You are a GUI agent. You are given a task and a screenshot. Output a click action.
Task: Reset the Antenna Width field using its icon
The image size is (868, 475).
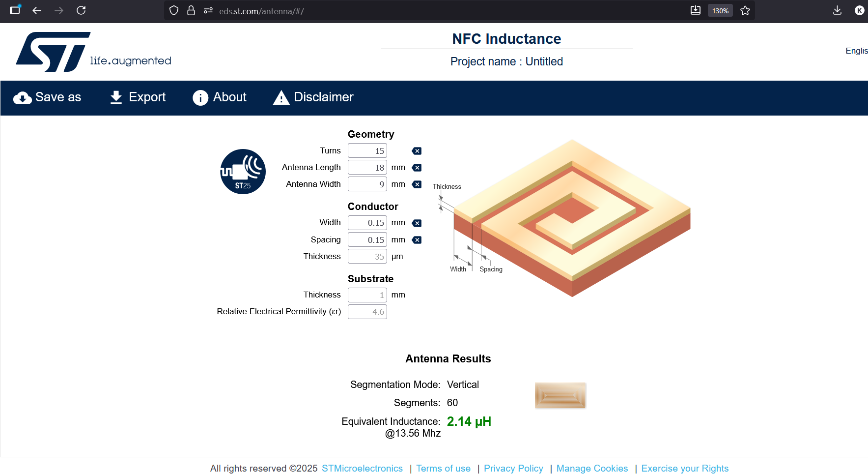[417, 184]
